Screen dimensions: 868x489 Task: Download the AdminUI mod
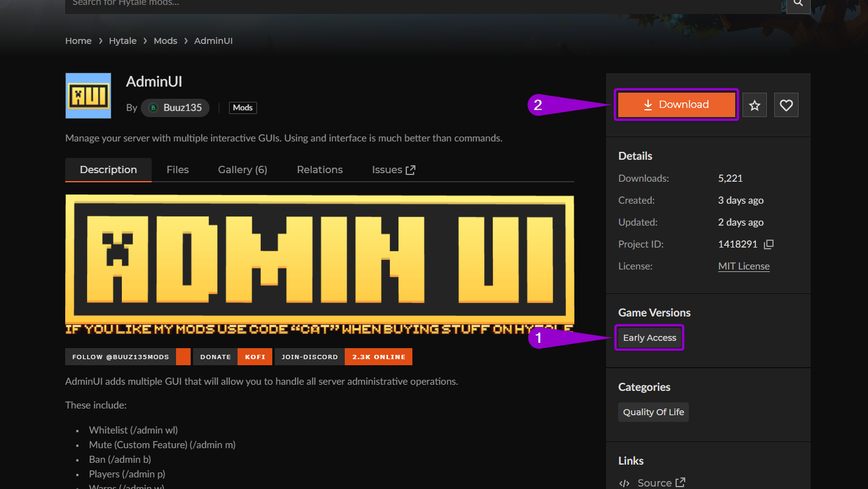pos(676,104)
